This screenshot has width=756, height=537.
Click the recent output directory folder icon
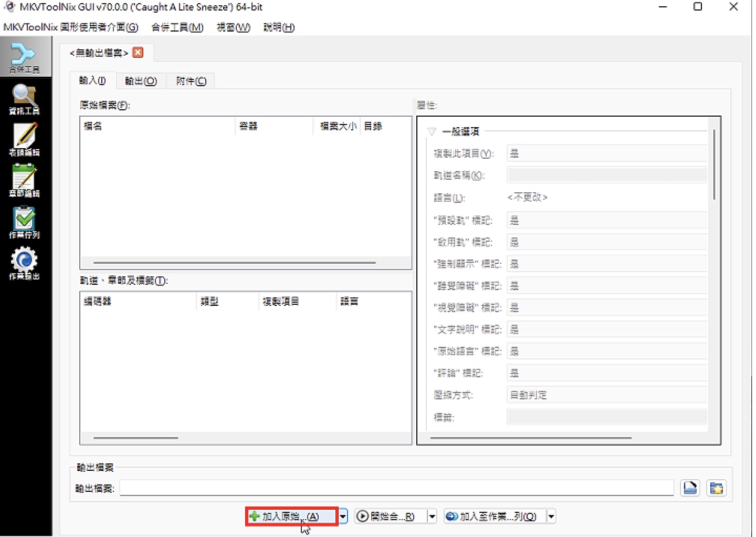pyautogui.click(x=716, y=488)
